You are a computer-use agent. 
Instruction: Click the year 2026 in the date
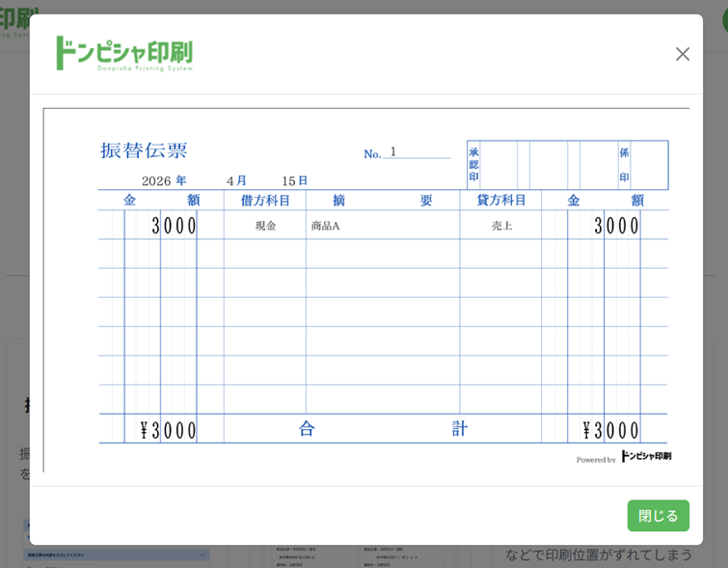point(156,181)
